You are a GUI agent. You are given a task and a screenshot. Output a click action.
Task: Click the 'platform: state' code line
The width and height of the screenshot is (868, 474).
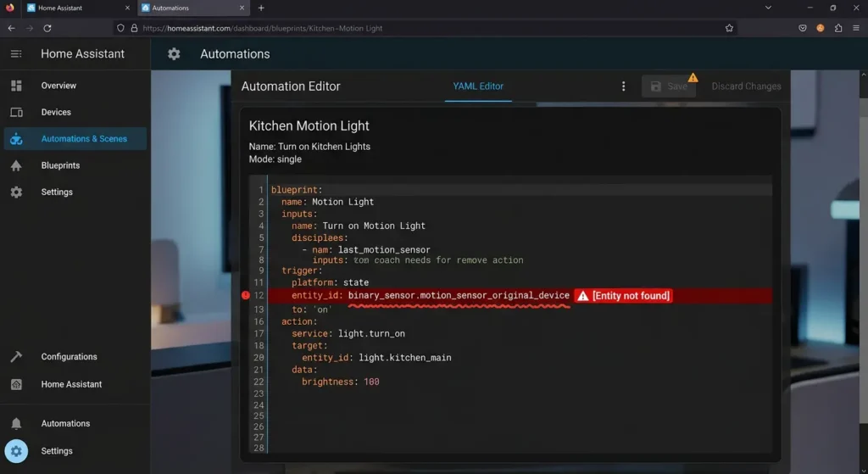click(x=330, y=282)
